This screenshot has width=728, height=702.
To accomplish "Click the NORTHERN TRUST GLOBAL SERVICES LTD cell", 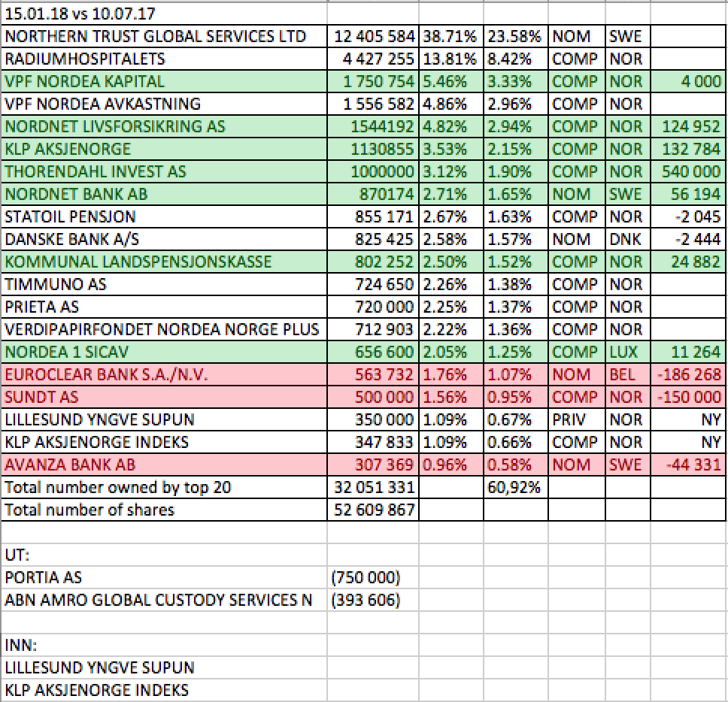I will [164, 36].
